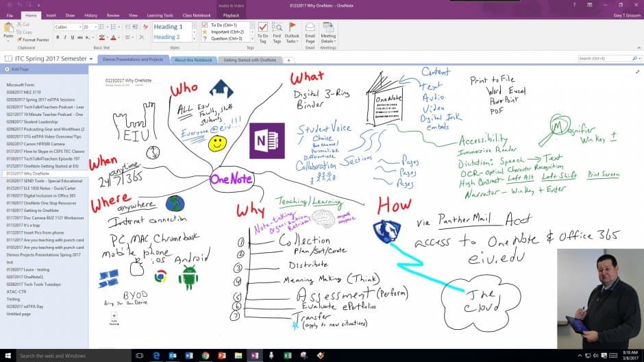Apply the Important star tag
Screen dimensions: 644x362
(x=205, y=32)
